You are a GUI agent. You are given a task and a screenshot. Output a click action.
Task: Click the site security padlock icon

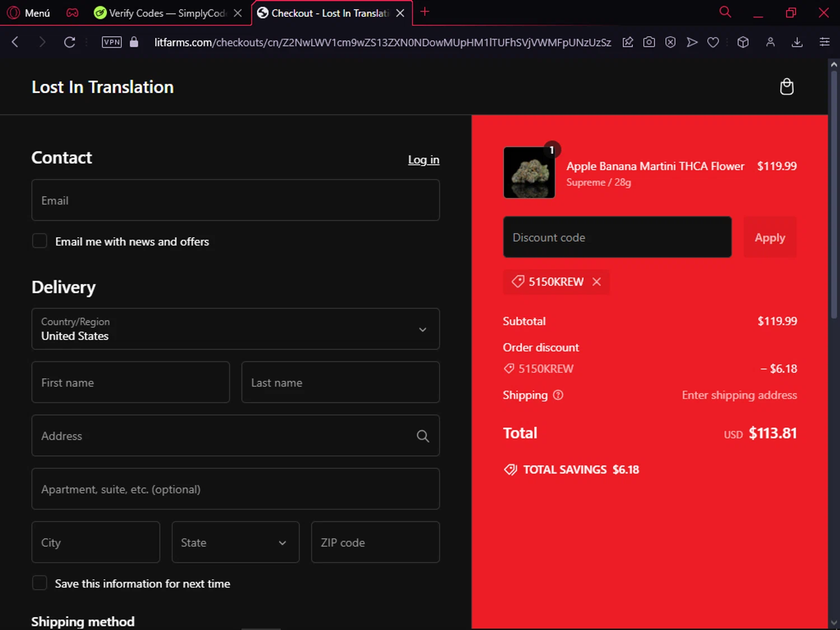(134, 42)
